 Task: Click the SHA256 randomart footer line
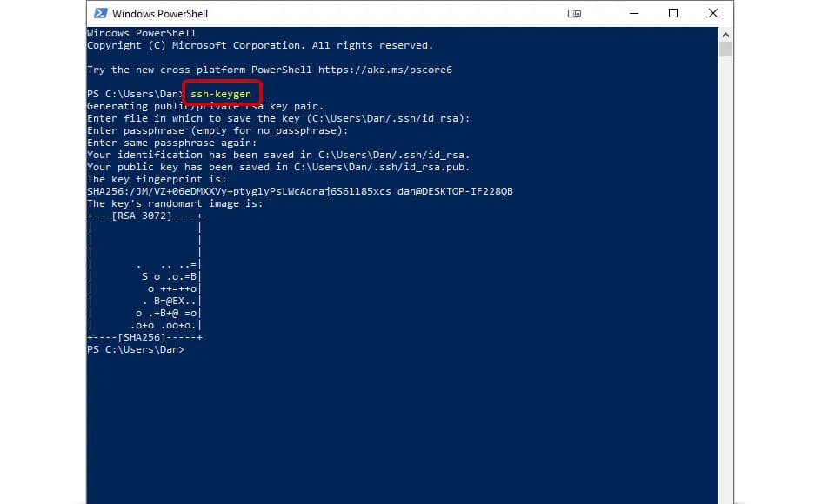click(x=144, y=336)
